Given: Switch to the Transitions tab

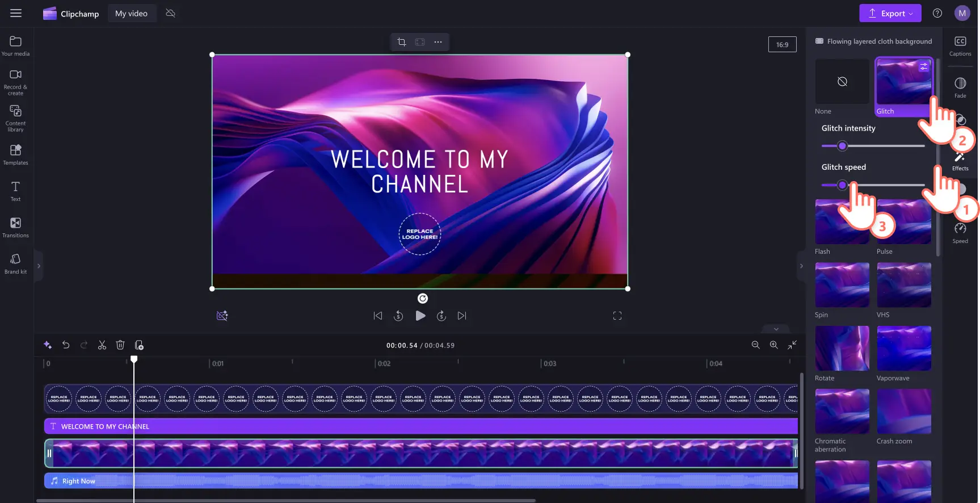Looking at the screenshot, I should [x=16, y=227].
